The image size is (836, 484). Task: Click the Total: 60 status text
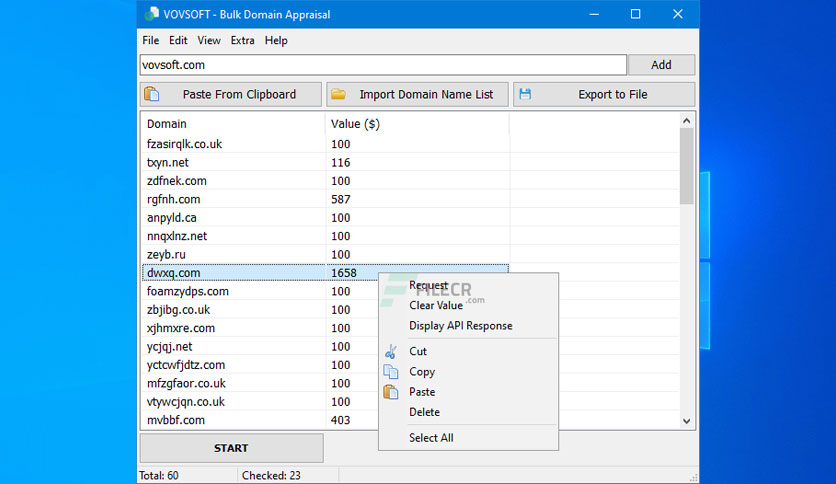(x=159, y=475)
